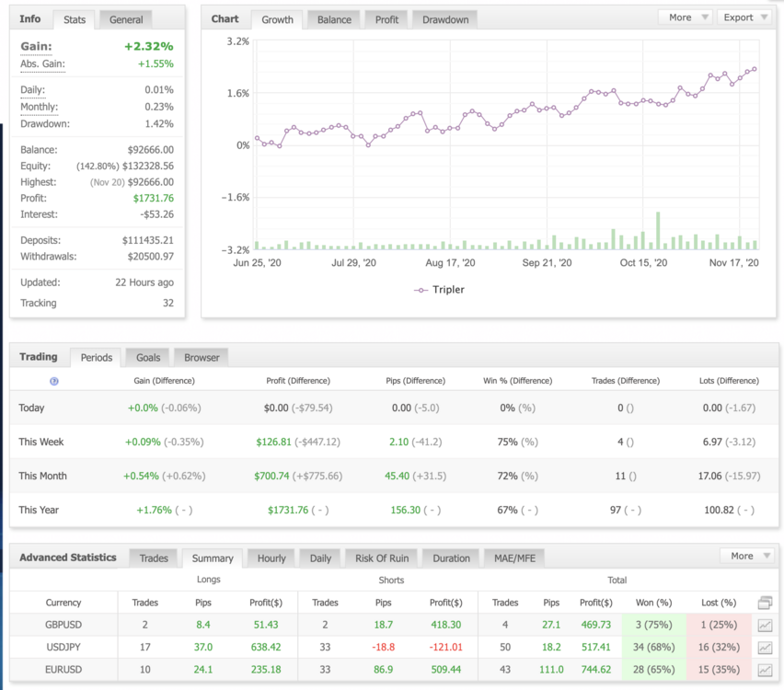Click the Lots (Difference) column header
Viewport: 784px width, 690px height.
click(x=729, y=381)
